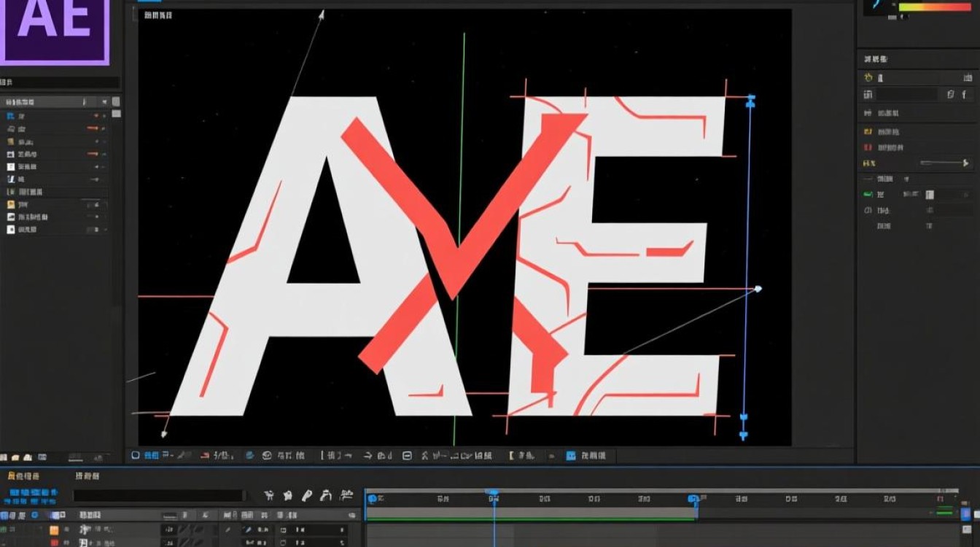Click the leftmost of five timeline panel tool icons

(x=269, y=495)
